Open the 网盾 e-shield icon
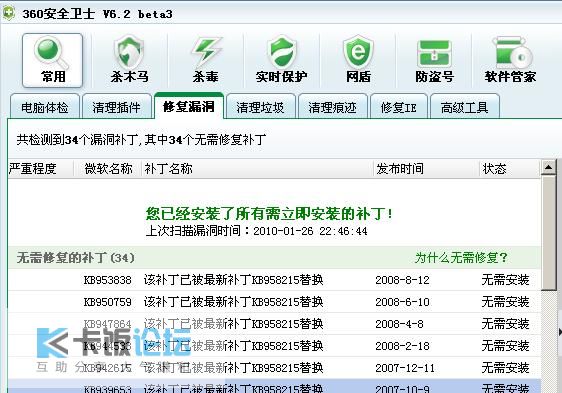 pyautogui.click(x=358, y=60)
